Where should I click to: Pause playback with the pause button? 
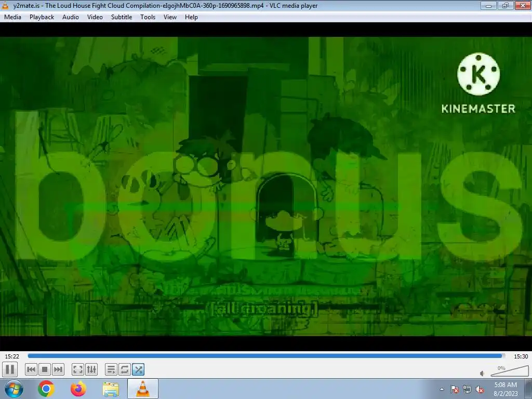[x=10, y=369]
